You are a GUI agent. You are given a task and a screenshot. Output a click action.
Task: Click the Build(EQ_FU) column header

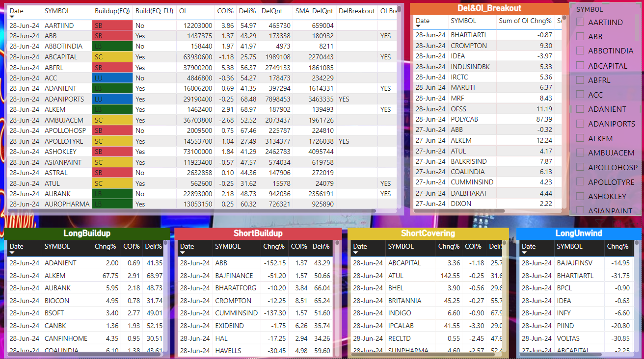point(154,11)
